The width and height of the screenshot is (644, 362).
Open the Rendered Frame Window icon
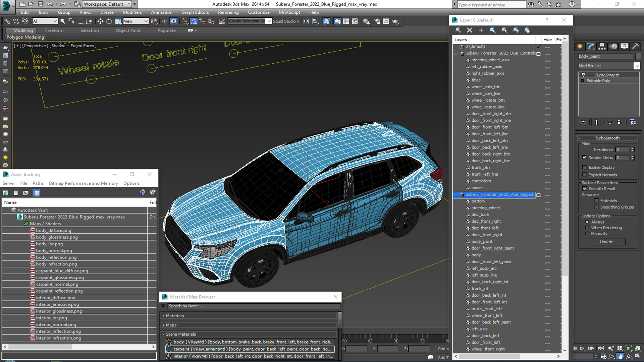[x=386, y=21]
